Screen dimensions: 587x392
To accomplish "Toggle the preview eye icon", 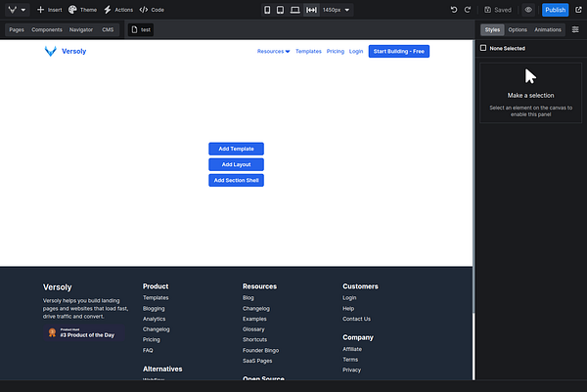I will click(x=528, y=10).
